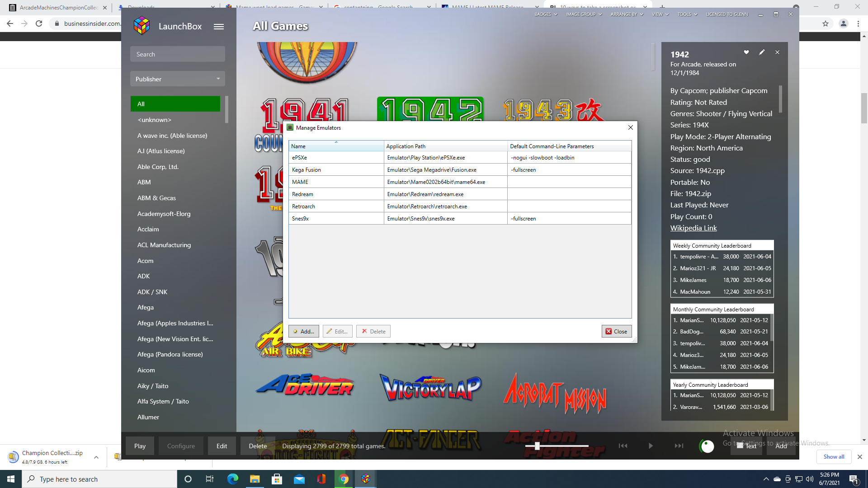Open the TOOLS dropdown menu

[x=687, y=14]
